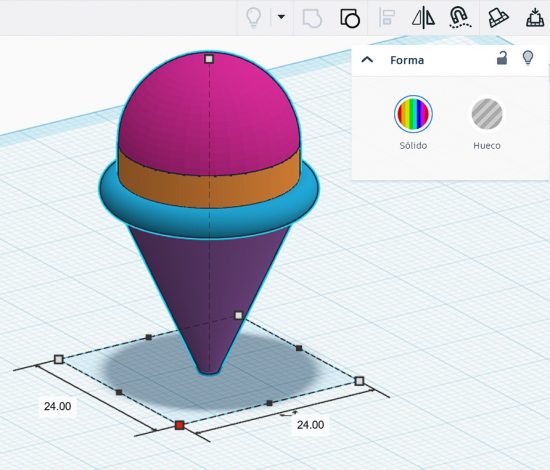Toggle the lock icon in Forma panel
This screenshot has height=470, width=550.
pos(502,58)
